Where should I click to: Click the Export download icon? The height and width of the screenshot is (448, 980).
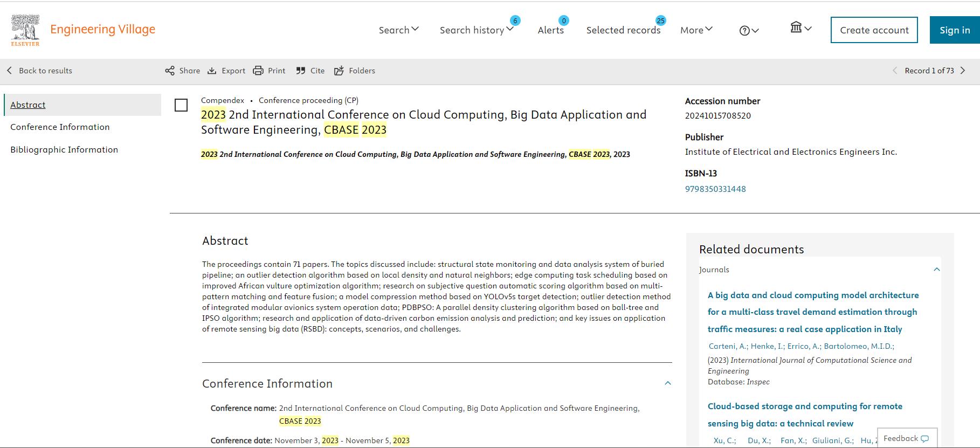click(x=212, y=71)
